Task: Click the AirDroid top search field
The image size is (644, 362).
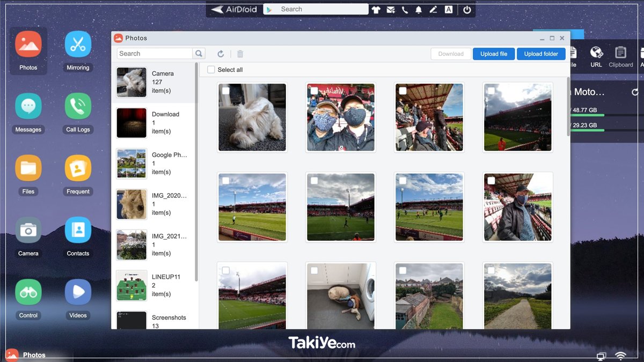Action: [x=316, y=10]
